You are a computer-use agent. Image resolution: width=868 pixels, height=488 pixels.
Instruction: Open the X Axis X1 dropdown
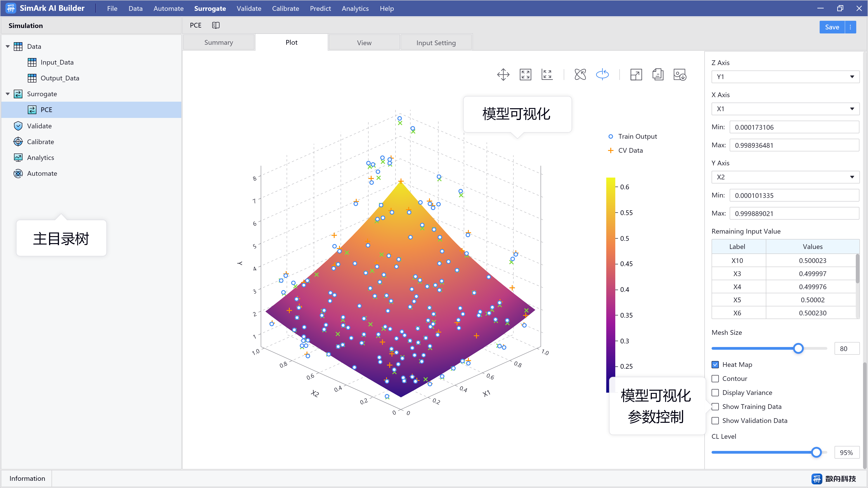785,109
